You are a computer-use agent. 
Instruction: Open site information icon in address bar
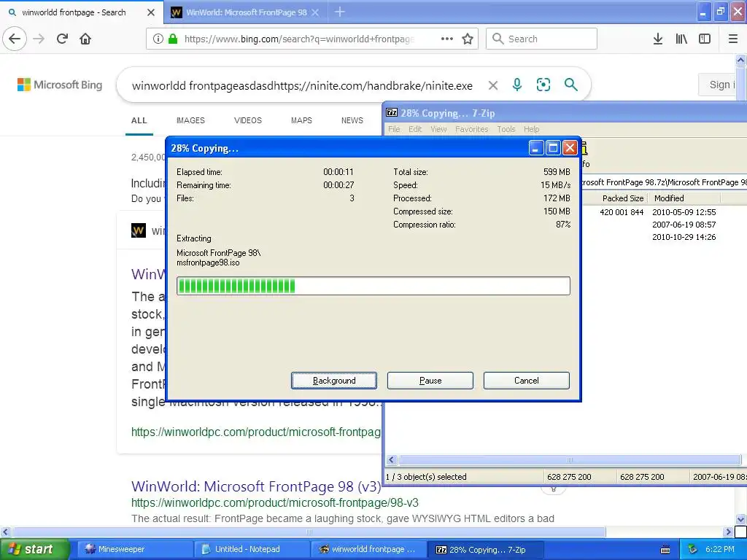[x=158, y=39]
